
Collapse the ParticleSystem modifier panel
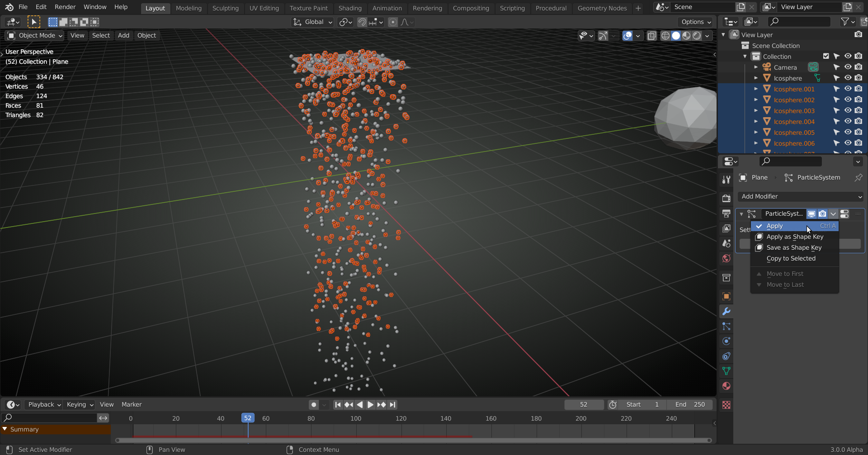coord(741,214)
